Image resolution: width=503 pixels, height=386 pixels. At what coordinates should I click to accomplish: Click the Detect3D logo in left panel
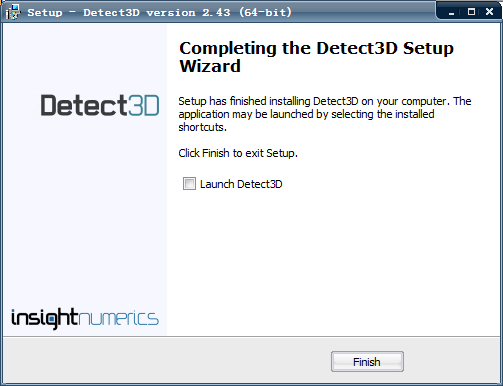(x=100, y=105)
